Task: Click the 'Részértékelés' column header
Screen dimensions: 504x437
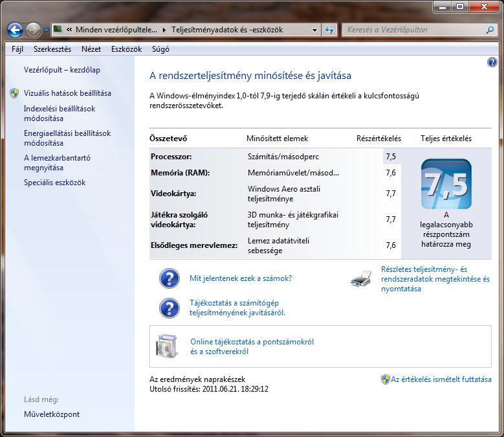Action: pos(378,139)
